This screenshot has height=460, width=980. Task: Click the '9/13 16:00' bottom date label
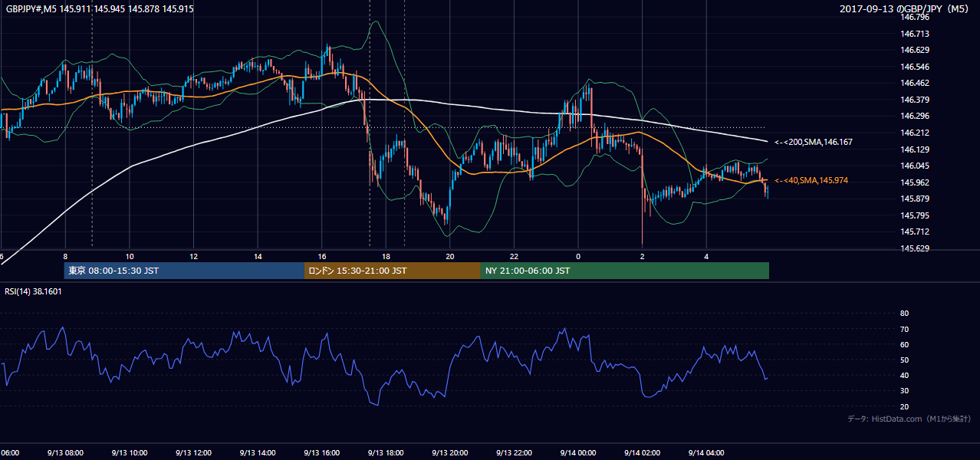click(x=322, y=453)
